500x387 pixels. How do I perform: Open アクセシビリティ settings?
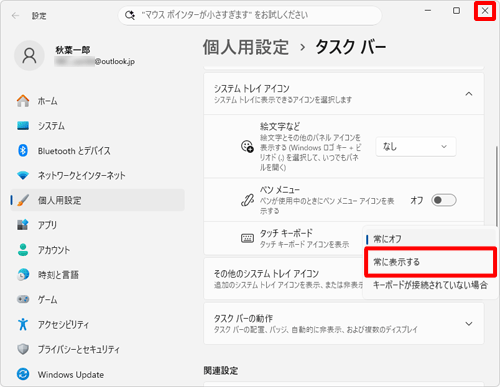[x=97, y=324]
